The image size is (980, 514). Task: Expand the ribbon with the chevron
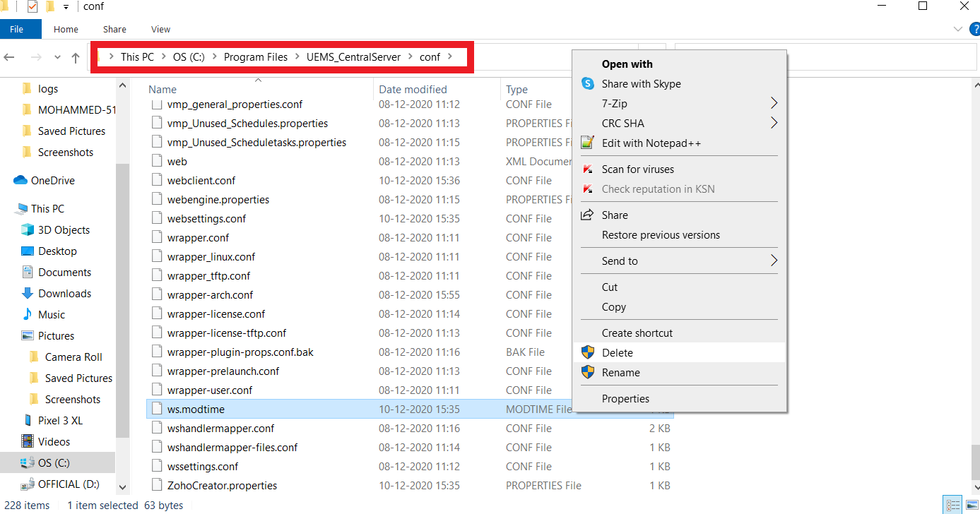958,29
